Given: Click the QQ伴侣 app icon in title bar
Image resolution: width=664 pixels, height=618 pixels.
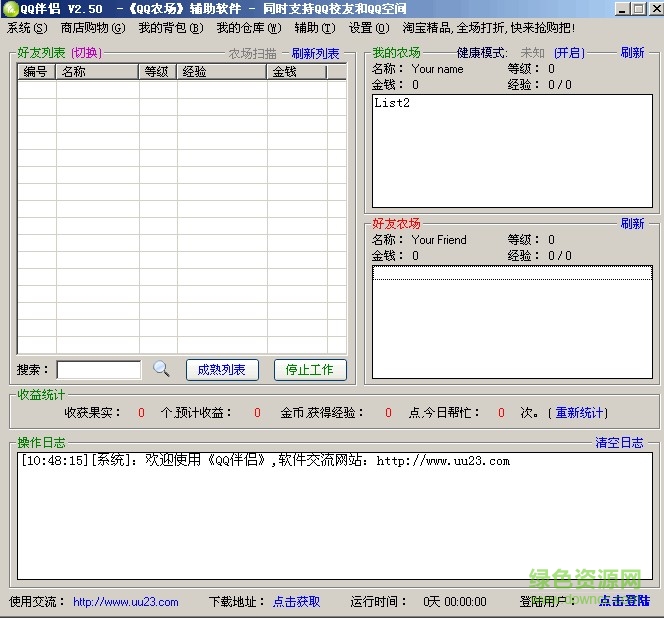Looking at the screenshot, I should click(10, 9).
